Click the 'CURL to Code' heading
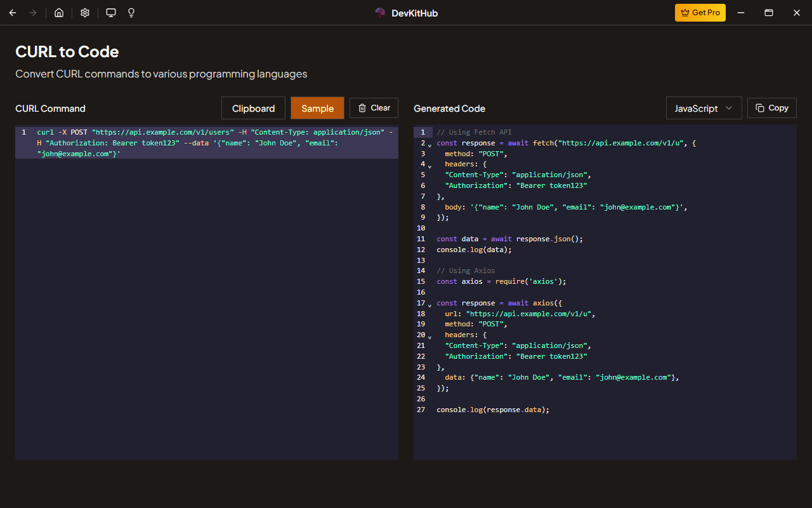Image resolution: width=812 pixels, height=508 pixels. pyautogui.click(x=67, y=51)
